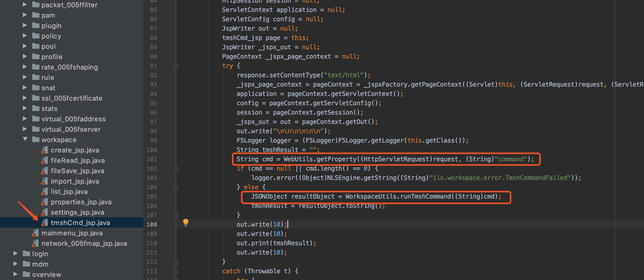
Task: Click the mainmenu_jsp.java file icon
Action: (x=35, y=233)
